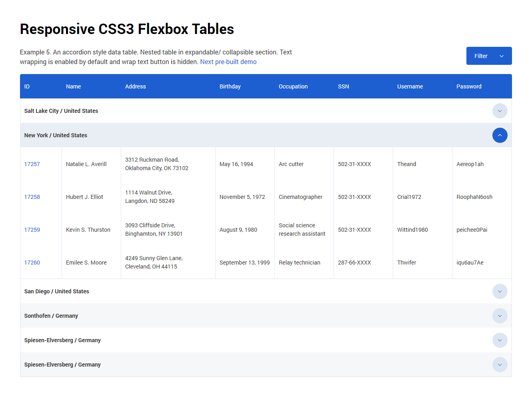
Task: Select record ID 17260 link
Action: (x=32, y=263)
